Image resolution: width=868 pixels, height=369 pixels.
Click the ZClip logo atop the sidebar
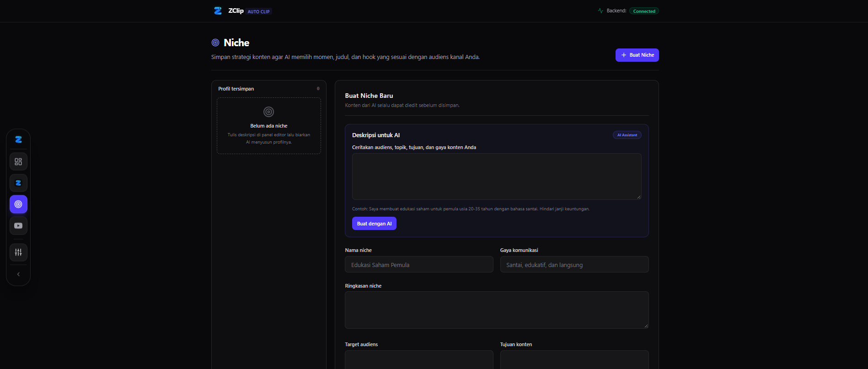coord(18,139)
